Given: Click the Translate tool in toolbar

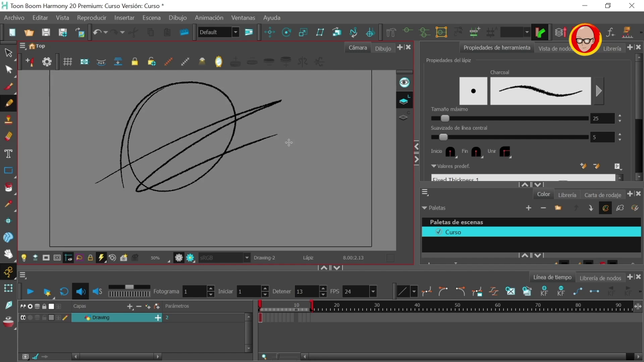Looking at the screenshot, I should coord(270,32).
